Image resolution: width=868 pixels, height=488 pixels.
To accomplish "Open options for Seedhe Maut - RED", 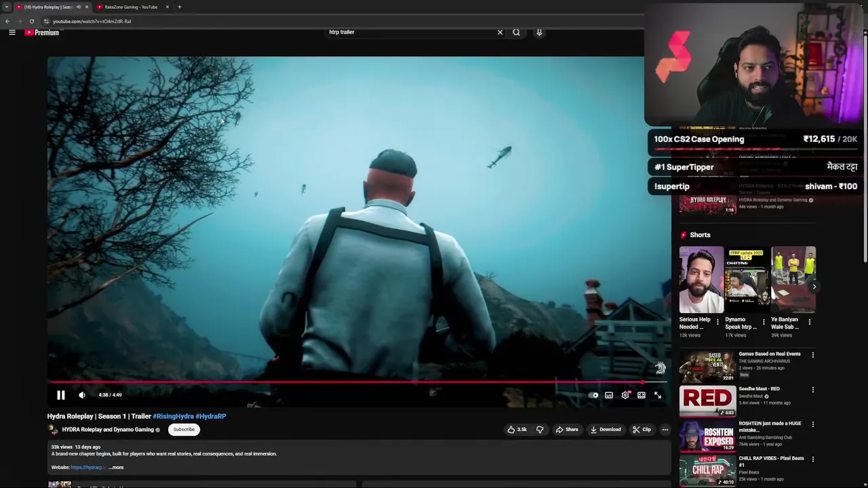I will coord(812,390).
